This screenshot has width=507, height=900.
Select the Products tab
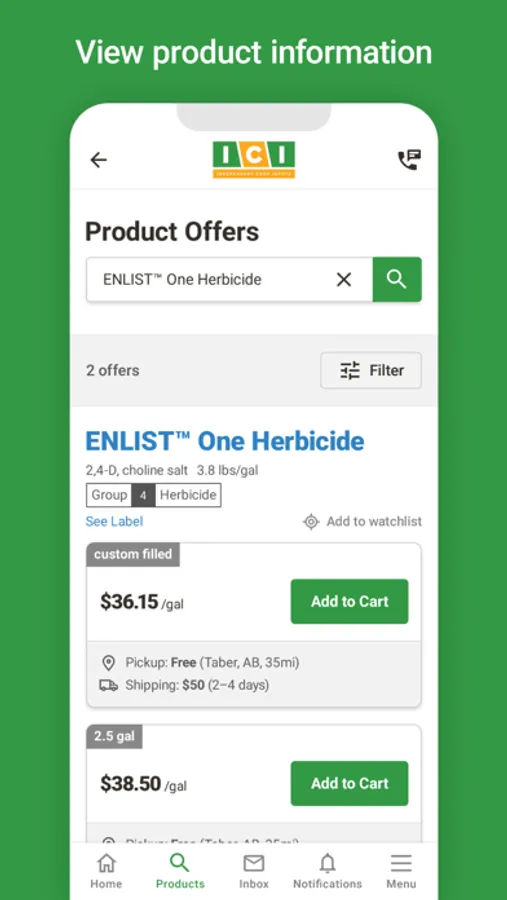click(180, 871)
